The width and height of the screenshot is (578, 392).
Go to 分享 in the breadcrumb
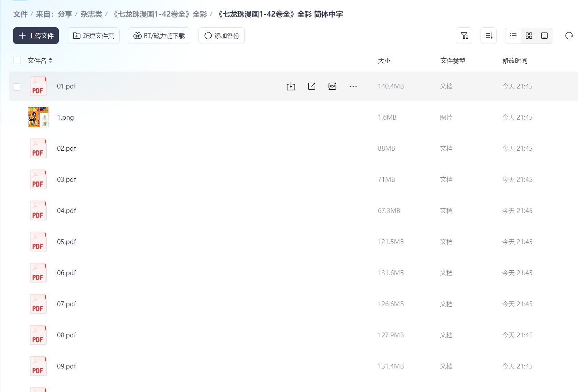[65, 14]
